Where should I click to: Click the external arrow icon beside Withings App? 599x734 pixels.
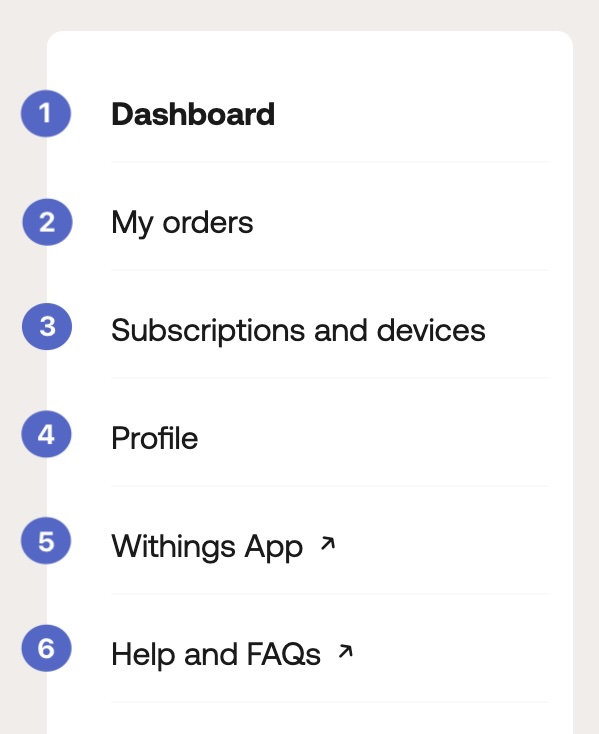(x=328, y=543)
